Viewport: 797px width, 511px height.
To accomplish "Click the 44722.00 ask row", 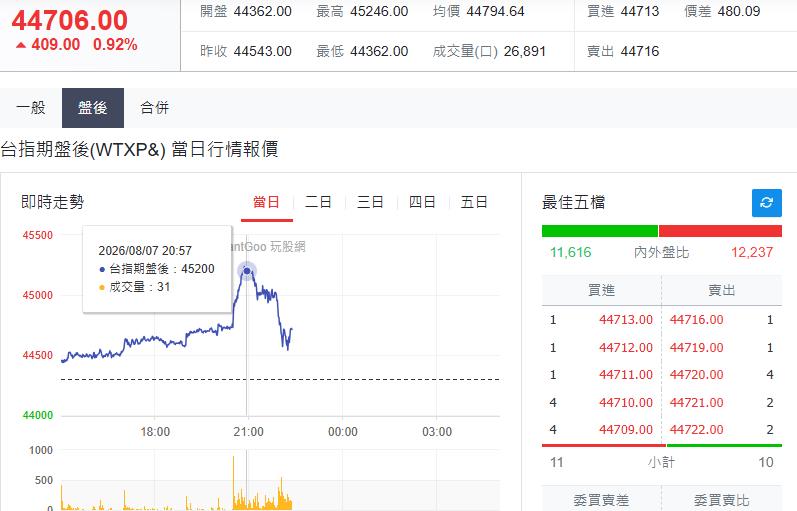I will [722, 430].
